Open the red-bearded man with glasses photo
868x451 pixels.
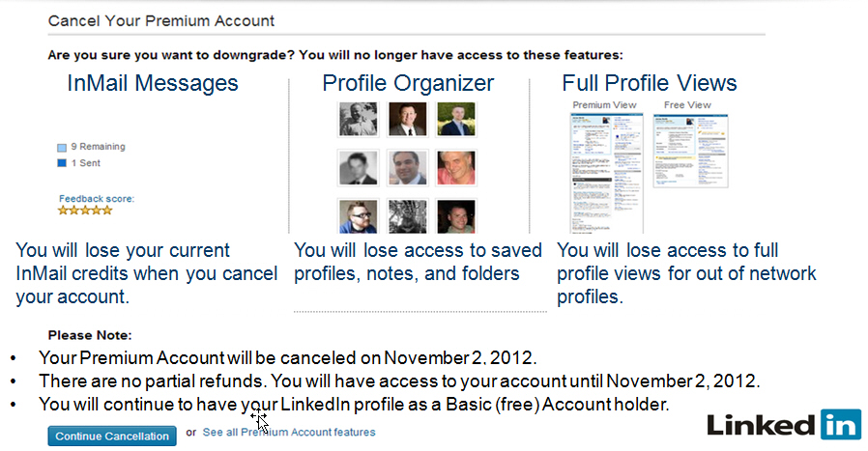coord(358,215)
